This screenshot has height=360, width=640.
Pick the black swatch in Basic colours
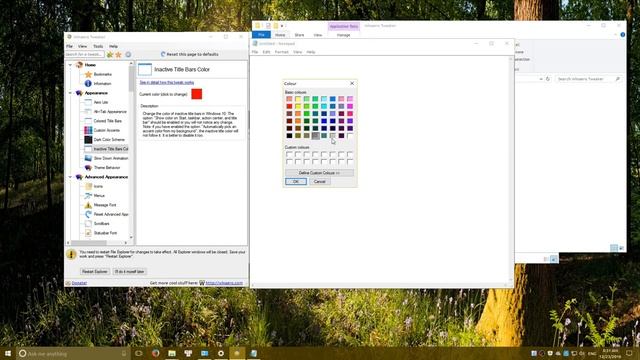(x=289, y=136)
